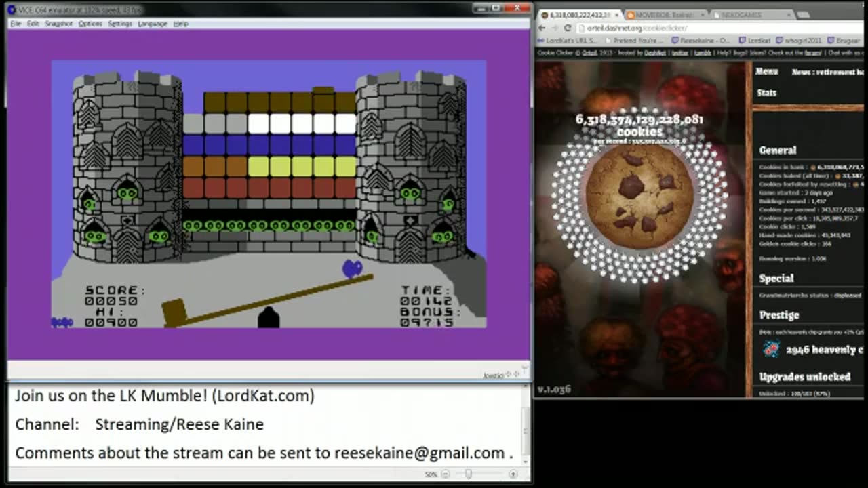Screen dimensions: 868x488
Task: Open the Pretend You're bookmark
Action: pos(633,41)
